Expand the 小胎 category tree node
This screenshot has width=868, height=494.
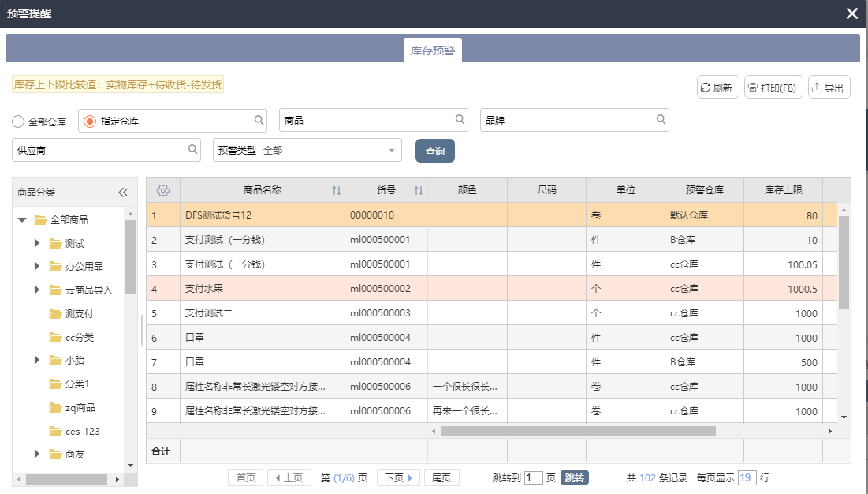tap(37, 361)
